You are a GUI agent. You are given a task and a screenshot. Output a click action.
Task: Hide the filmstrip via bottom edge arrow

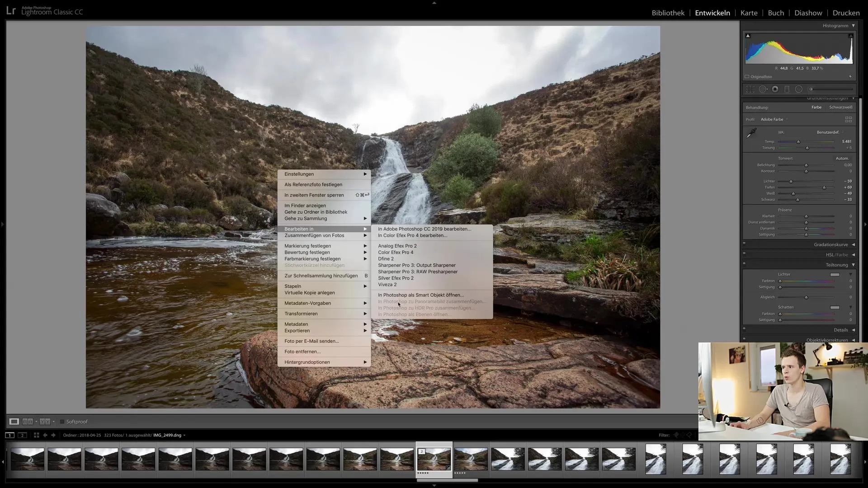pyautogui.click(x=434, y=485)
